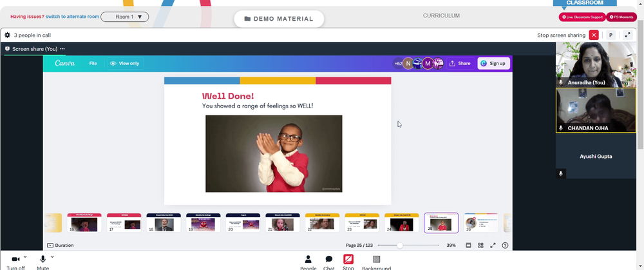This screenshot has height=270, width=644.
Task: Mute the microphone
Action: tap(43, 259)
